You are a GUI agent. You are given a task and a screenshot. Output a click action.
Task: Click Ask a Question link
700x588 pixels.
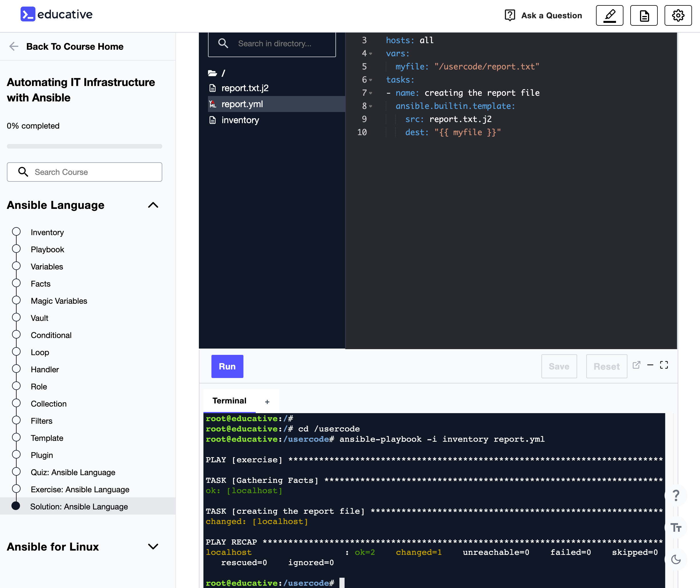(551, 15)
